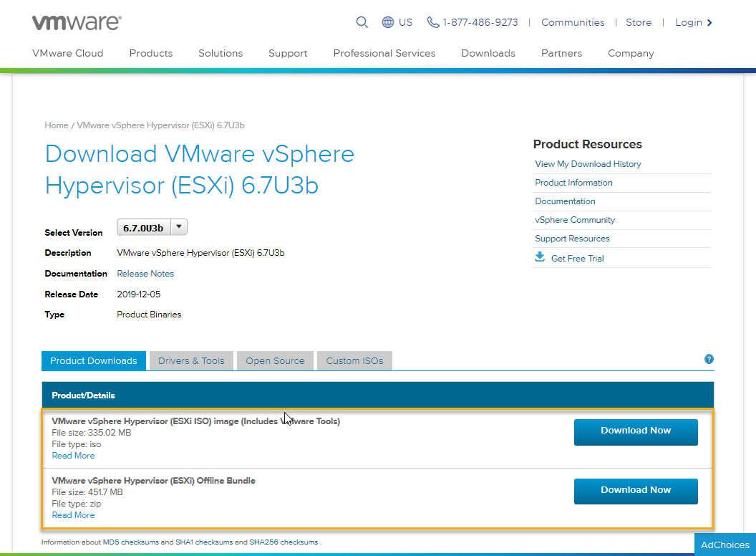Click the US region link
This screenshot has height=556, width=756.
[x=405, y=23]
